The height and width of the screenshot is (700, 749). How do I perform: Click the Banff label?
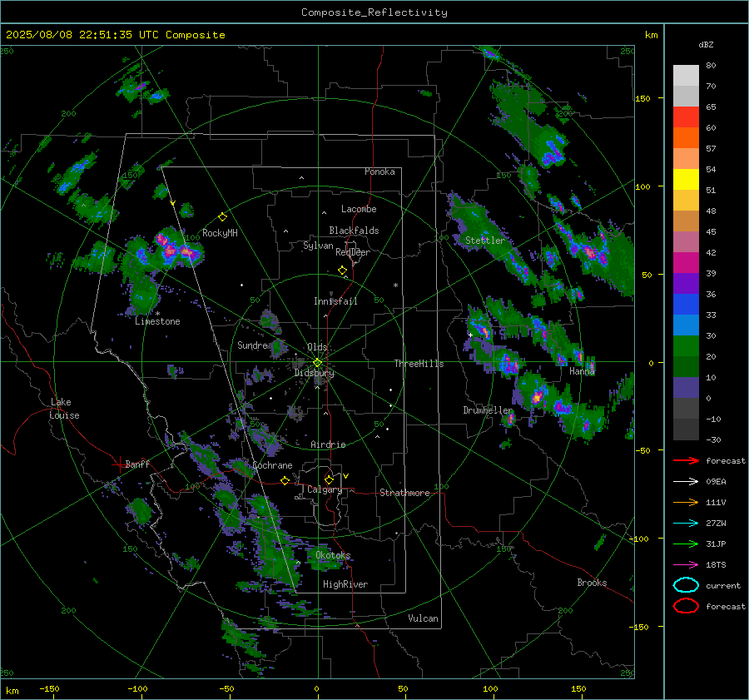pos(137,464)
